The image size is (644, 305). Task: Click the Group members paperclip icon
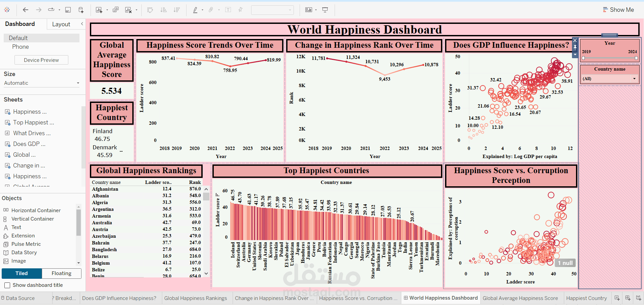pos(211,10)
